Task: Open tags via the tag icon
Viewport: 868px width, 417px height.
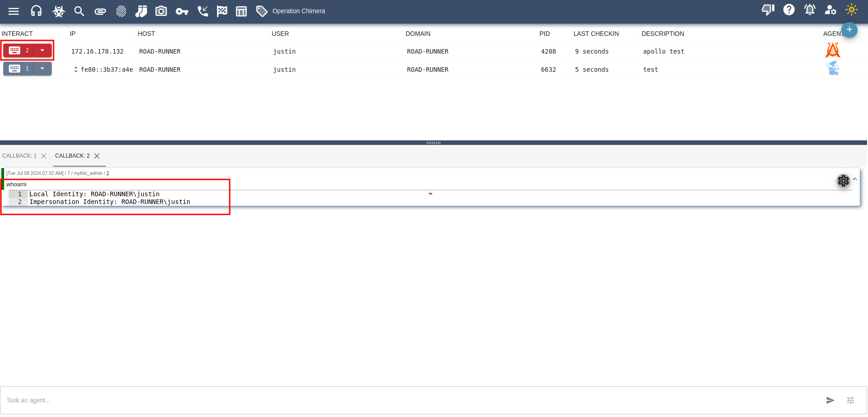Action: 261,11
